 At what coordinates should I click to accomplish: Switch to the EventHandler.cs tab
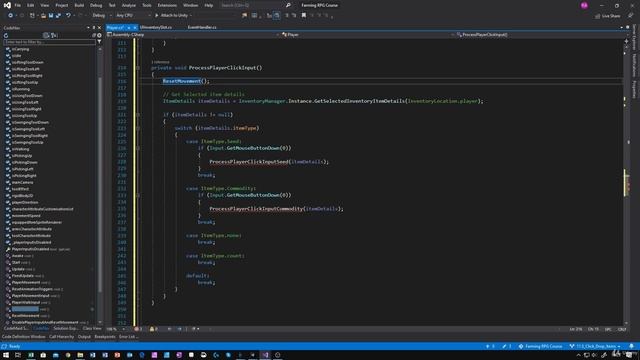tap(202, 27)
